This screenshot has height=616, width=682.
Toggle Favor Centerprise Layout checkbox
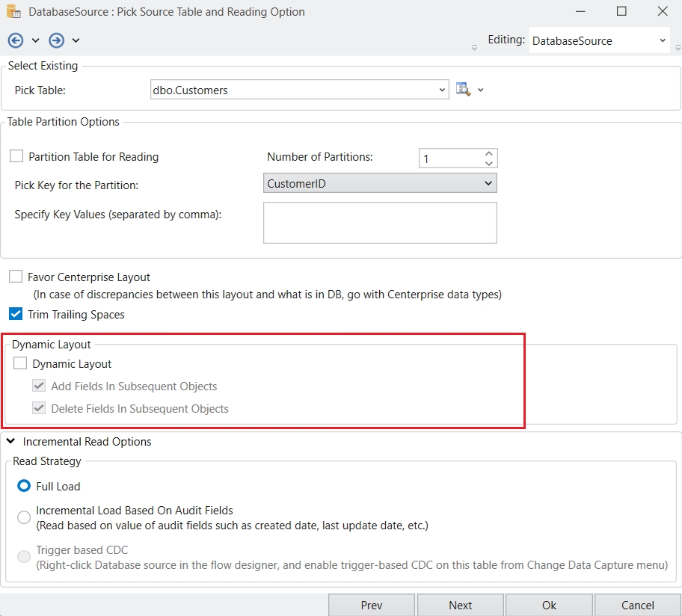click(x=16, y=277)
